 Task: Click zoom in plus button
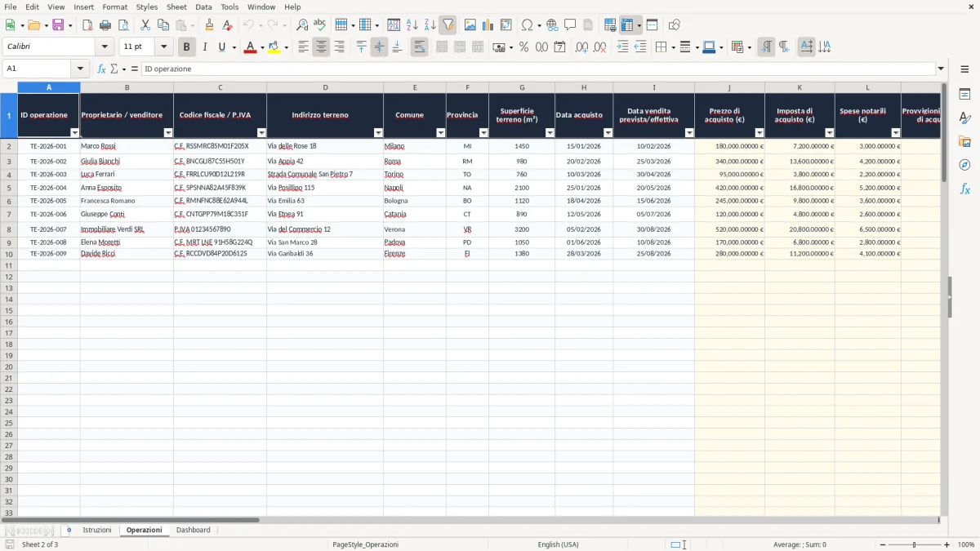[947, 544]
